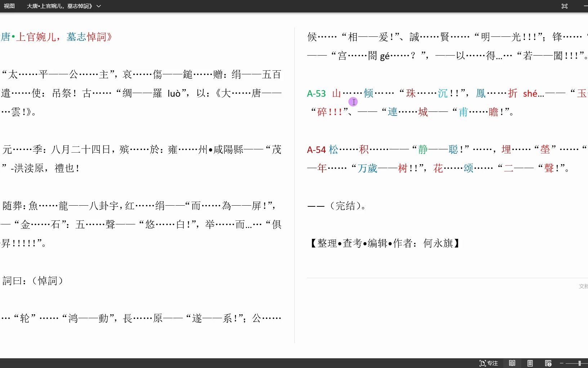Expand the document title dropdown
The image size is (588, 368).
[x=99, y=6]
